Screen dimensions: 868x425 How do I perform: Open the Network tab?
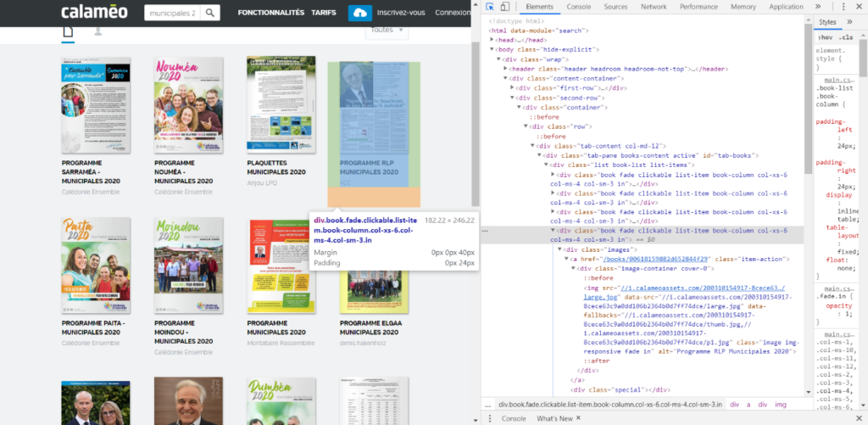[654, 7]
